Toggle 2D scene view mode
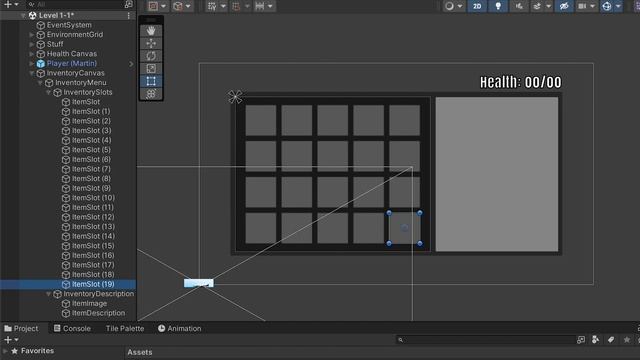The height and width of the screenshot is (360, 640). (x=477, y=6)
